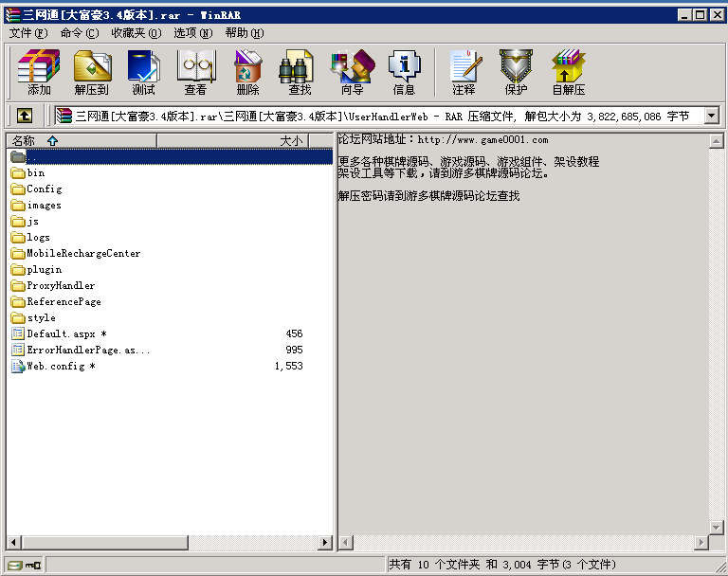Open the 查找 (Find) binoculars tool
This screenshot has width=728, height=576.
300,72
